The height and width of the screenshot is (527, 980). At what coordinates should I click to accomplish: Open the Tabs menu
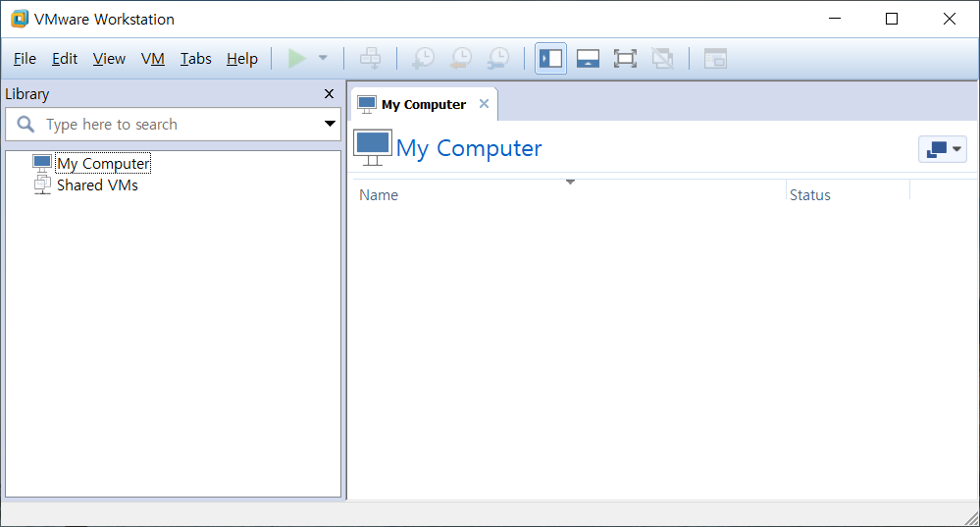(195, 59)
